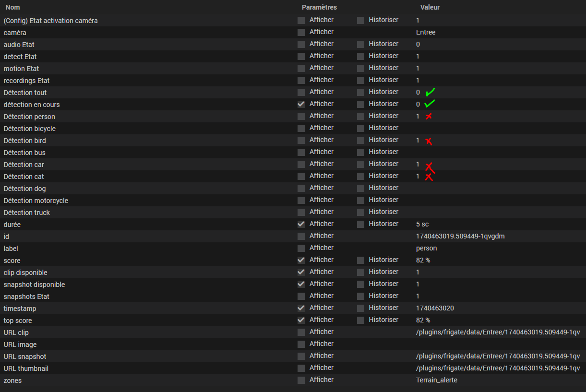The width and height of the screenshot is (586, 392).
Task: Toggle Historiser for Détection car
Action: pos(360,164)
